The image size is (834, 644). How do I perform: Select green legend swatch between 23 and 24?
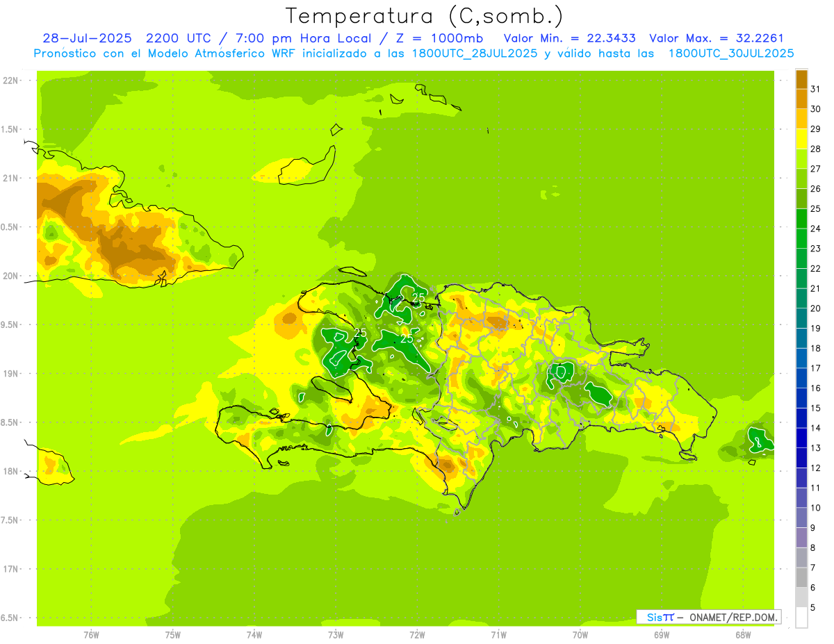tap(801, 238)
